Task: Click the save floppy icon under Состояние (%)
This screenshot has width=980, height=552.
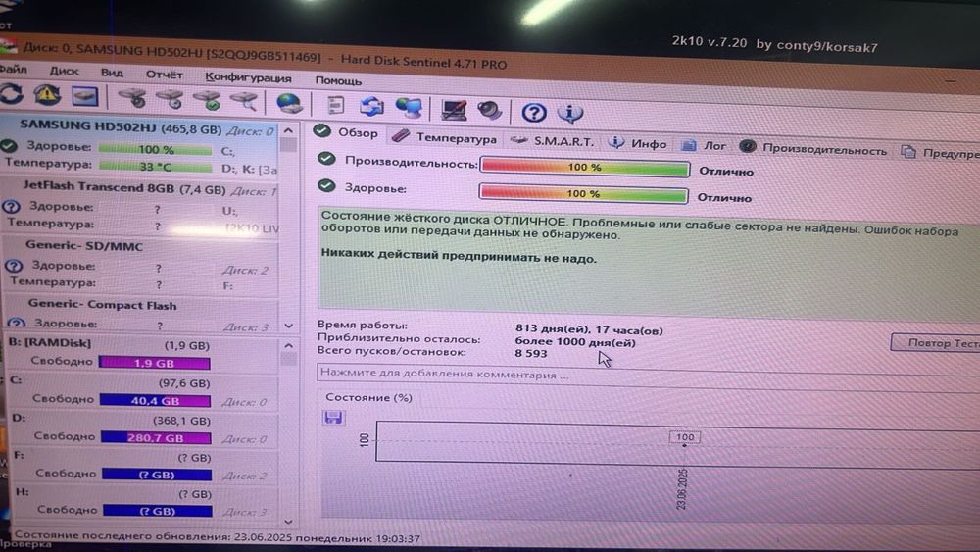Action: [333, 417]
